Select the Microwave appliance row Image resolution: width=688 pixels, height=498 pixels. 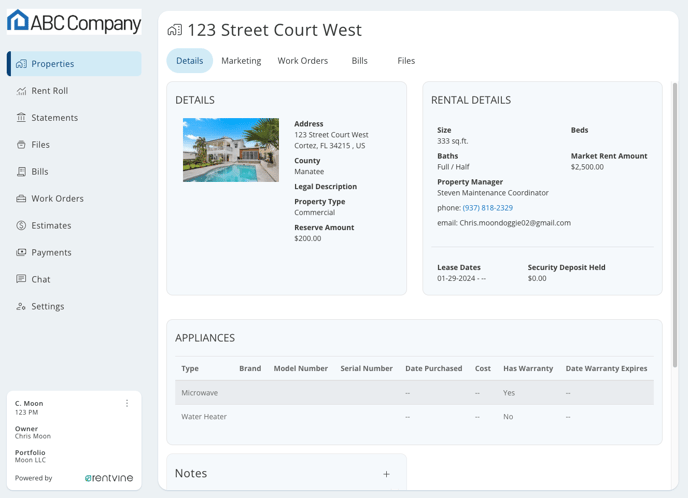414,393
